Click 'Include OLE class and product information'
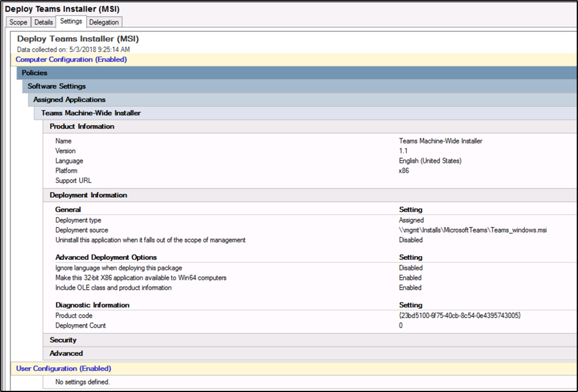 pos(113,288)
